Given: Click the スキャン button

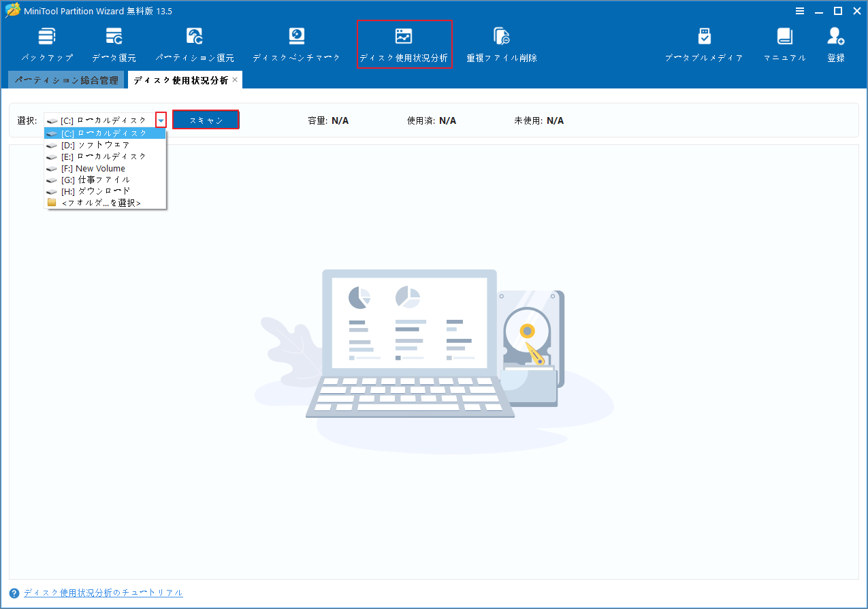Looking at the screenshot, I should tap(206, 120).
